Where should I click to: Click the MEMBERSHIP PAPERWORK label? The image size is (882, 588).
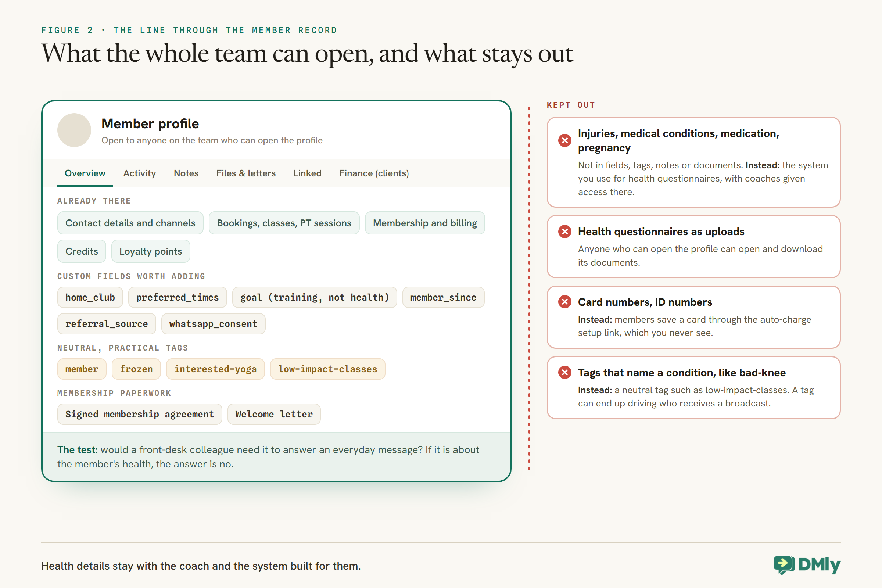(x=114, y=393)
